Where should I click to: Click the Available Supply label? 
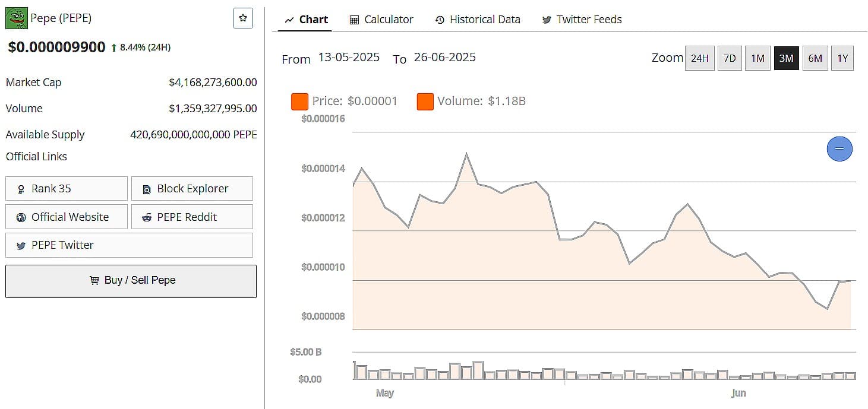(x=45, y=135)
